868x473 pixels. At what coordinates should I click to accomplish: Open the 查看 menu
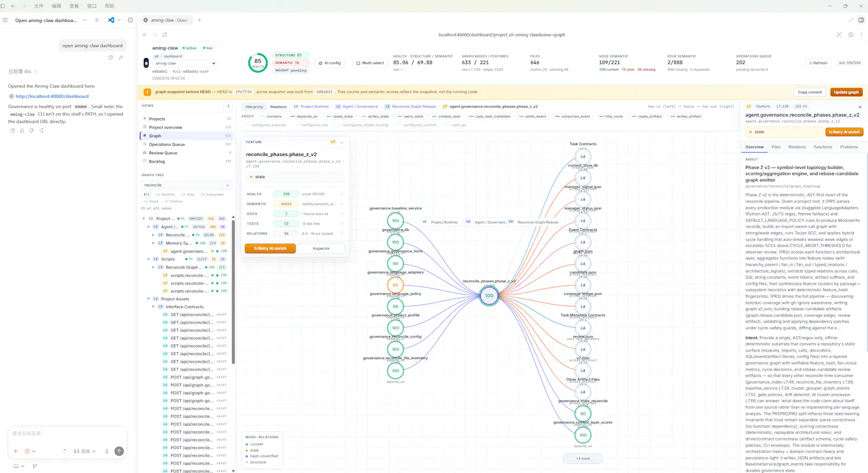pos(74,6)
